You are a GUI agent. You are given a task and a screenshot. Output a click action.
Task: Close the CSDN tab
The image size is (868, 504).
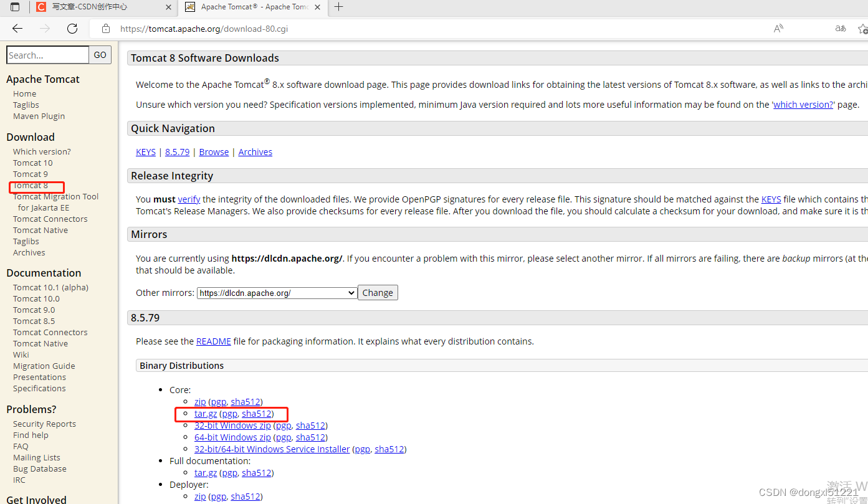click(x=168, y=7)
